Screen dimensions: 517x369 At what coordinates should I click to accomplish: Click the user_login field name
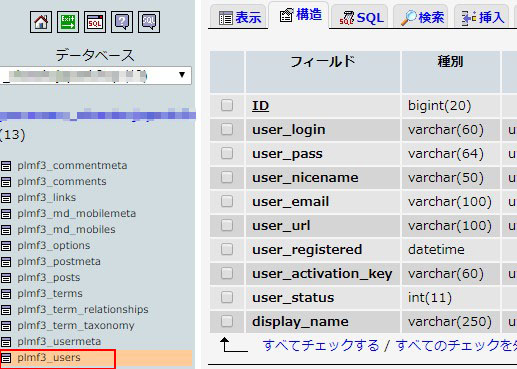(289, 130)
